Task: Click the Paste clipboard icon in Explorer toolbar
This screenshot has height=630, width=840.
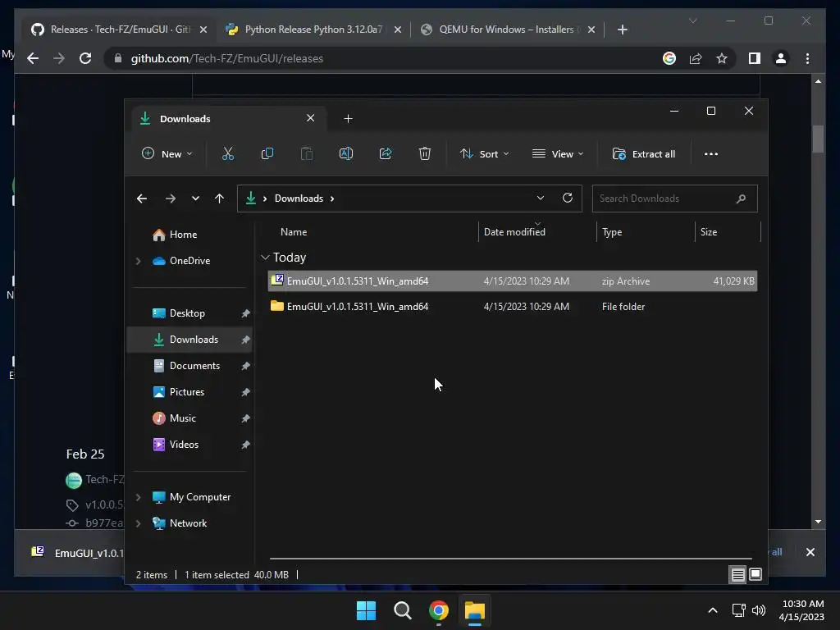Action: point(307,153)
